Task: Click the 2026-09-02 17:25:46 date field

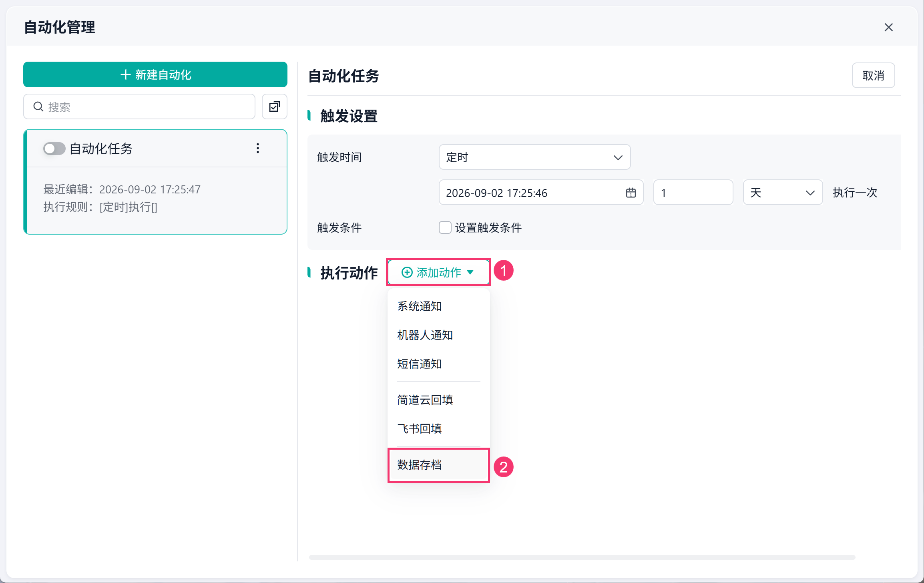Action: coord(541,193)
